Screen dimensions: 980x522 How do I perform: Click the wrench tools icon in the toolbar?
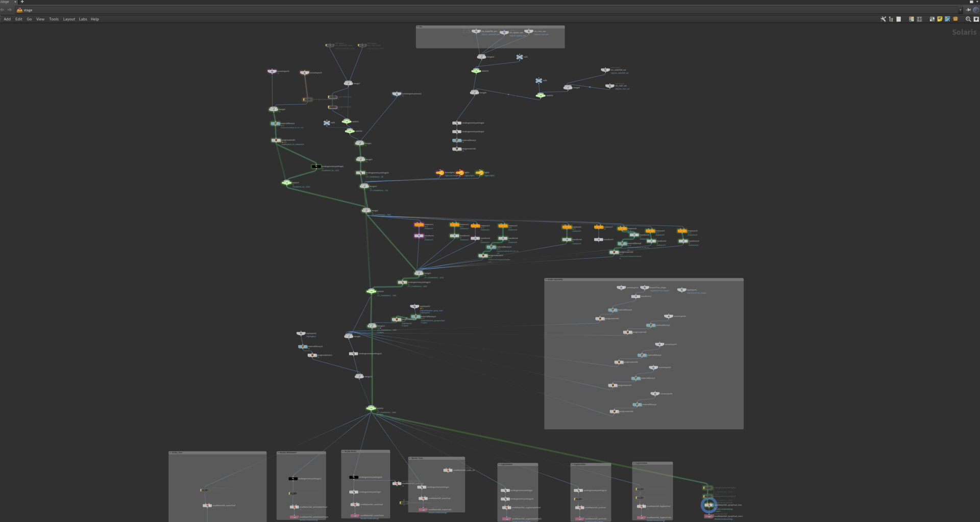point(883,19)
